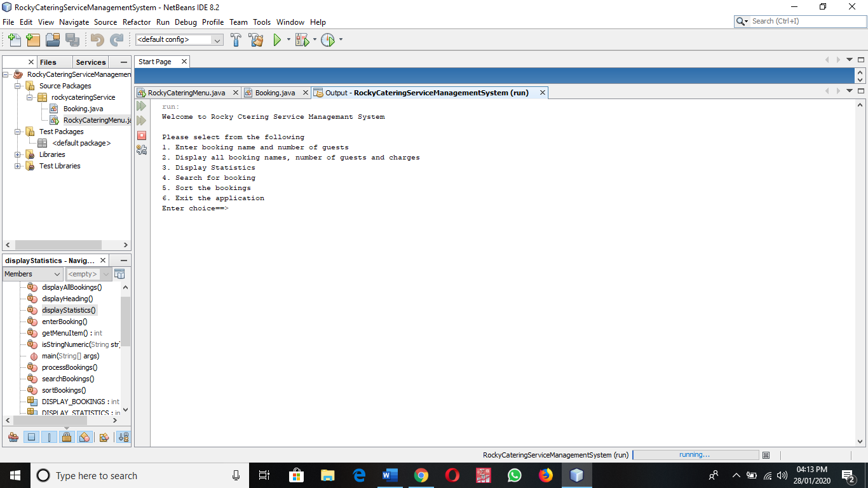Stop the running program with the red stop icon
This screenshot has width=868, height=488.
point(142,135)
